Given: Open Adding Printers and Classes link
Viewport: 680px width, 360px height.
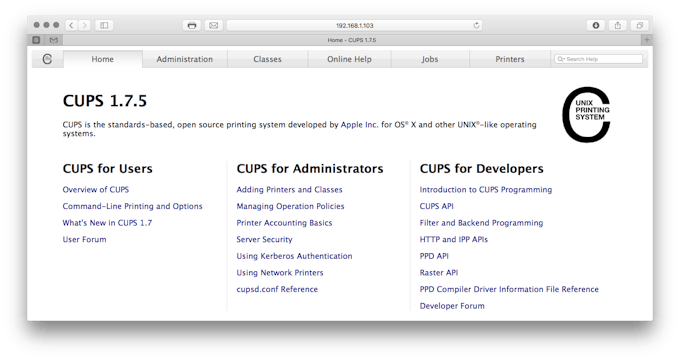Looking at the screenshot, I should [x=289, y=190].
